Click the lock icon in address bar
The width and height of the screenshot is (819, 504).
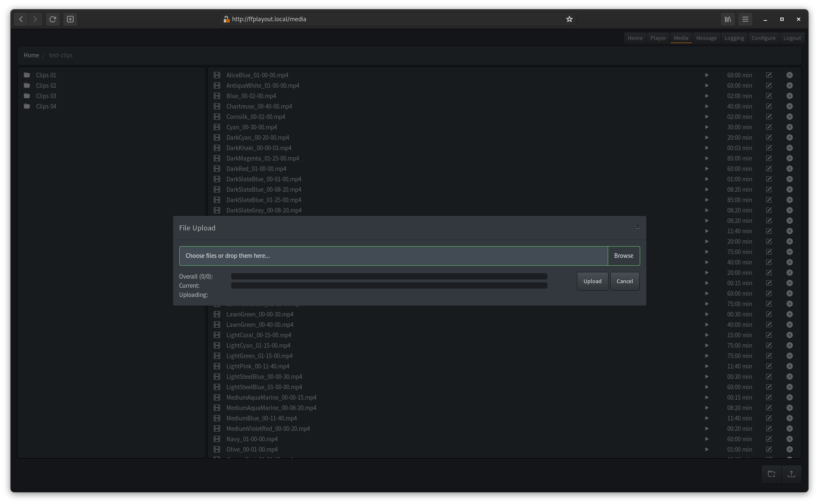(226, 19)
